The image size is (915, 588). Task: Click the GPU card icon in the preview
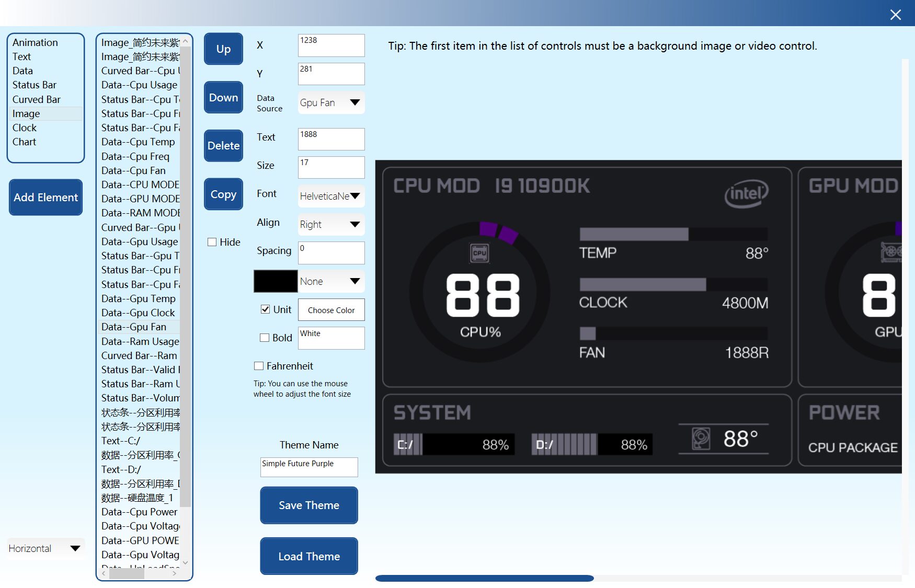pos(892,252)
